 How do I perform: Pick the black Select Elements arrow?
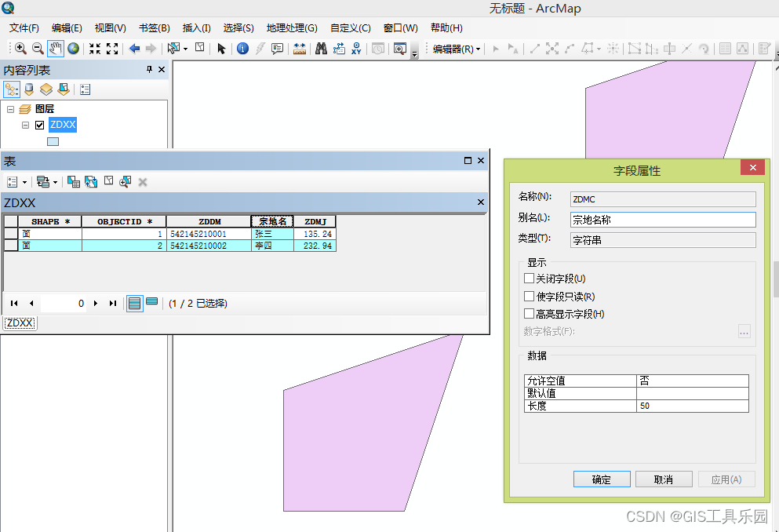point(221,48)
